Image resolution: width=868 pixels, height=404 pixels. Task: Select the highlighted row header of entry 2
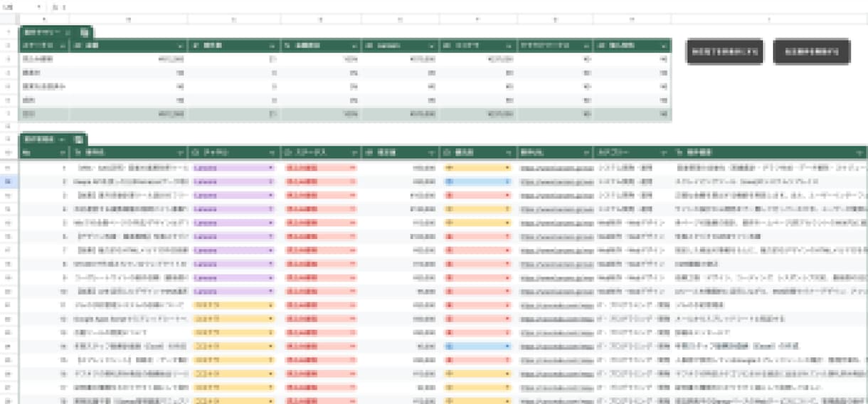9,182
